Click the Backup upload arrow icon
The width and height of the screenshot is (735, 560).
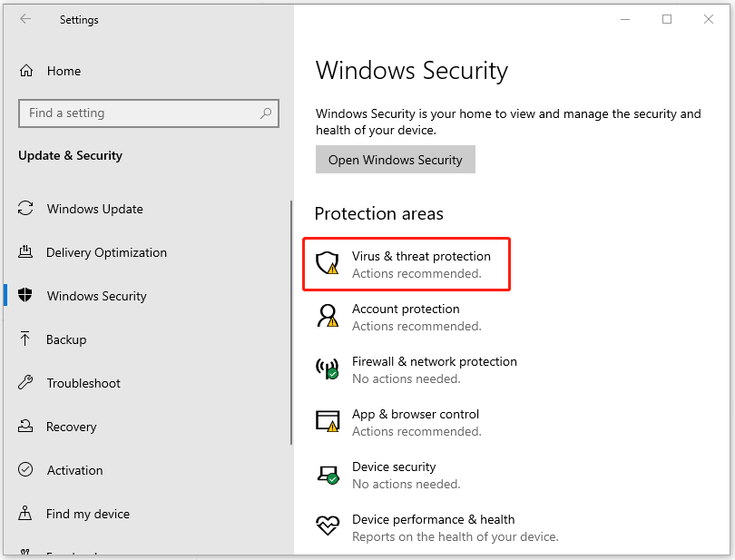pyautogui.click(x=26, y=339)
